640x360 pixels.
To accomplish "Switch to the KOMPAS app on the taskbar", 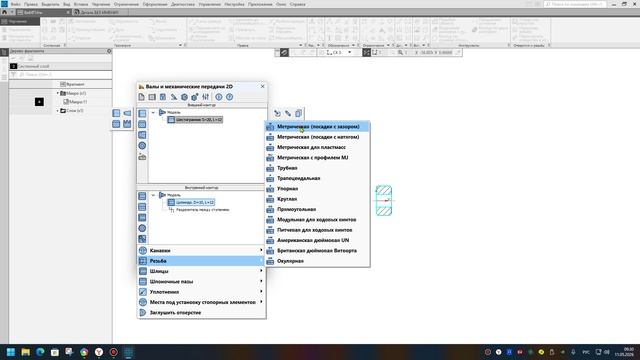I will click(128, 352).
